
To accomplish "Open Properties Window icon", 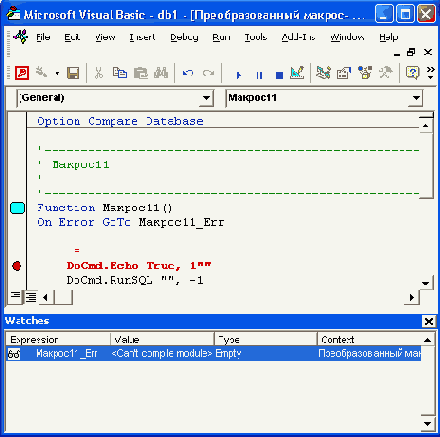I will pos(344,72).
